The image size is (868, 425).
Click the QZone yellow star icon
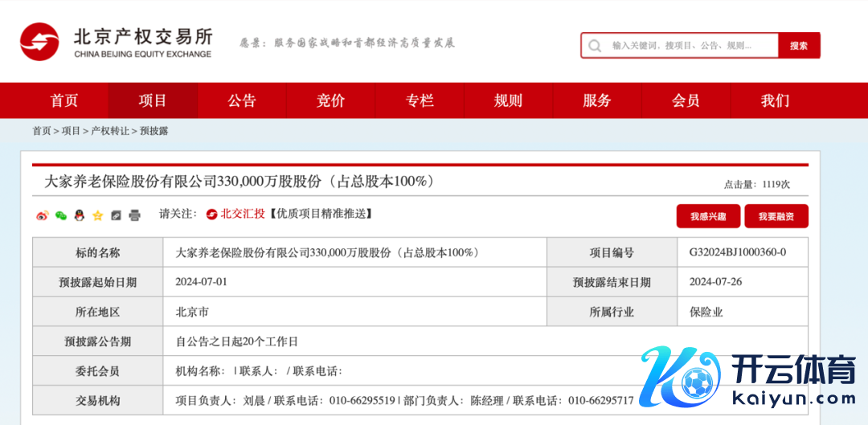[x=98, y=216]
